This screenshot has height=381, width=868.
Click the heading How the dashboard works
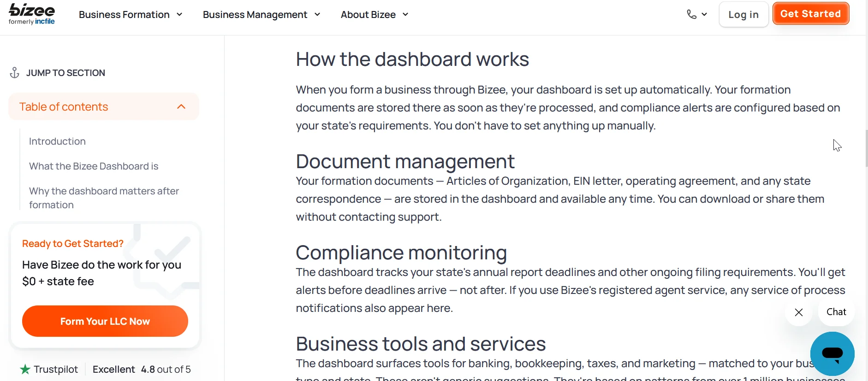412,59
